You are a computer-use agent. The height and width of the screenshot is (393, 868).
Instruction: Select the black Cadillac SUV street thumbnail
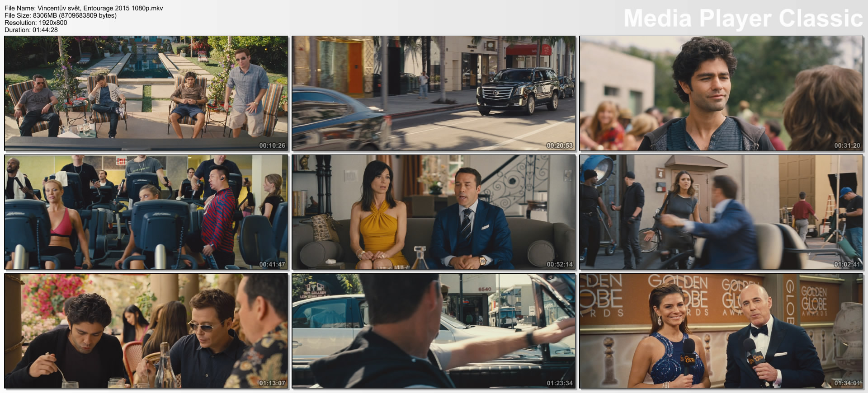point(434,93)
